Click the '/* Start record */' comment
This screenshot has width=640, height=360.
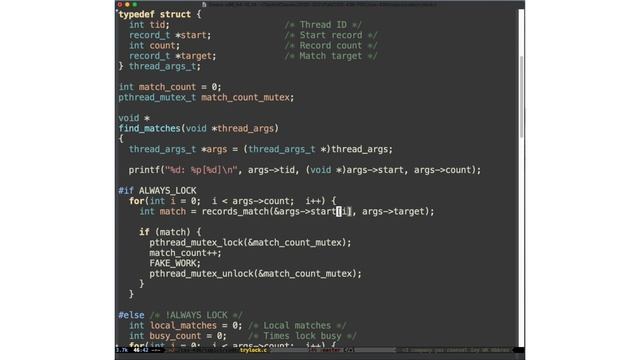click(x=331, y=35)
